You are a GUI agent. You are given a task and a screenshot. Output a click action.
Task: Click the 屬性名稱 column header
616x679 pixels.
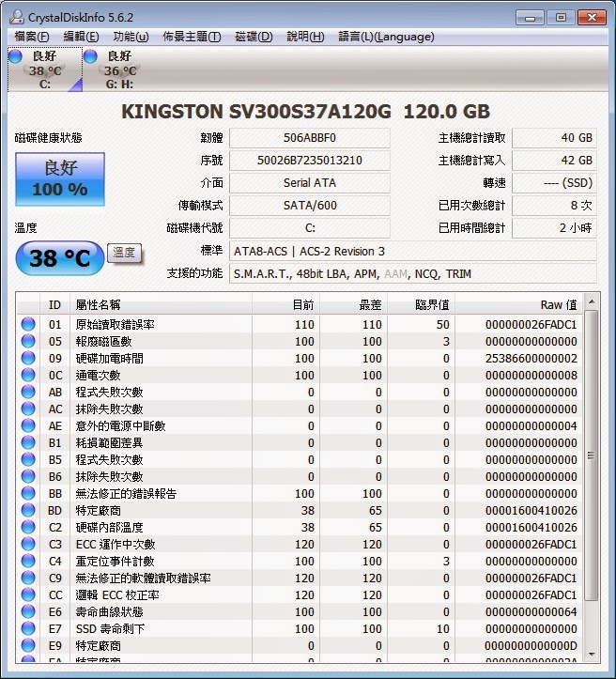161,305
